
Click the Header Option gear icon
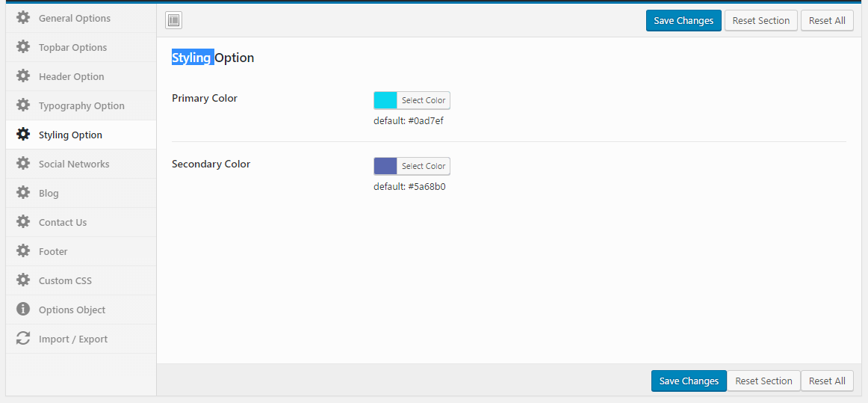click(x=23, y=76)
